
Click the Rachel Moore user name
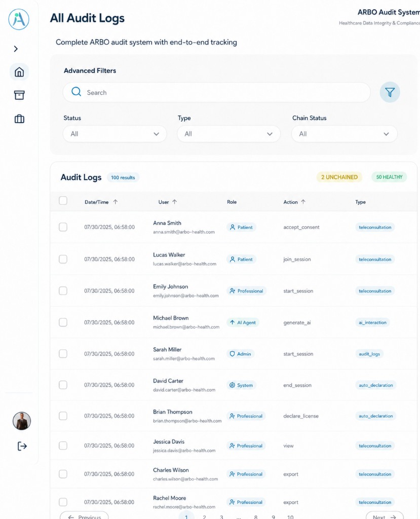tap(169, 498)
